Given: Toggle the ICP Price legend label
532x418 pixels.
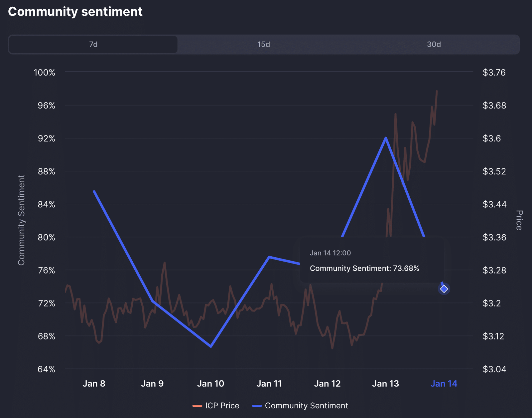Looking at the screenshot, I should [x=222, y=406].
